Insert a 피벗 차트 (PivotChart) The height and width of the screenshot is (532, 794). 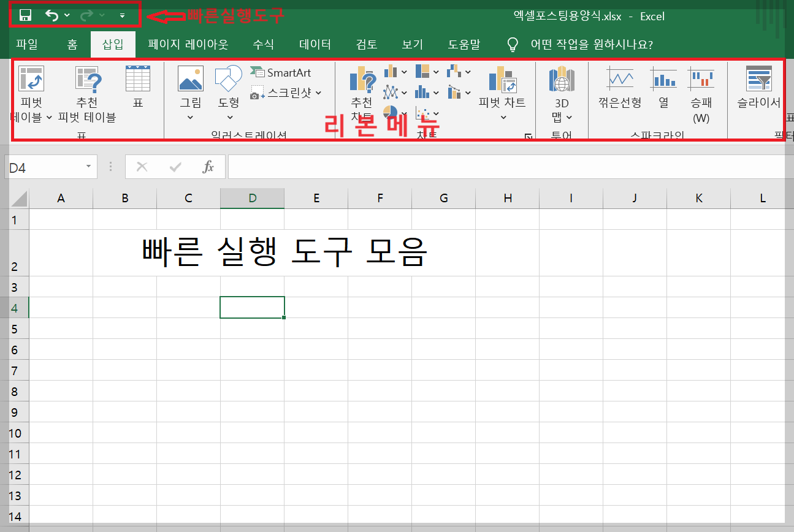pos(502,89)
